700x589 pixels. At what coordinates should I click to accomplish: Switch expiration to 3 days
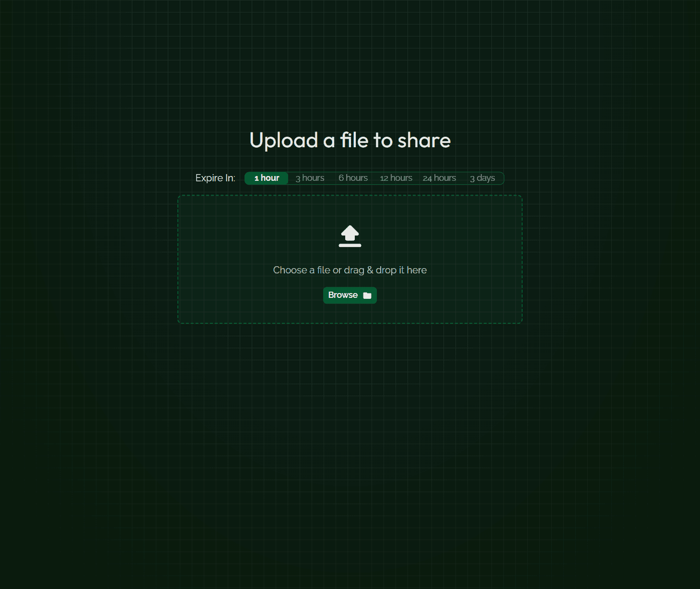483,178
